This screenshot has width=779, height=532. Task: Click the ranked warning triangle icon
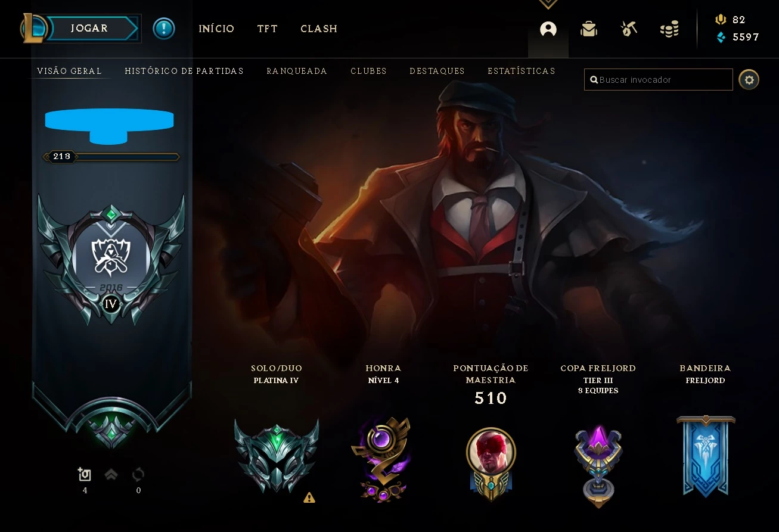[309, 497]
